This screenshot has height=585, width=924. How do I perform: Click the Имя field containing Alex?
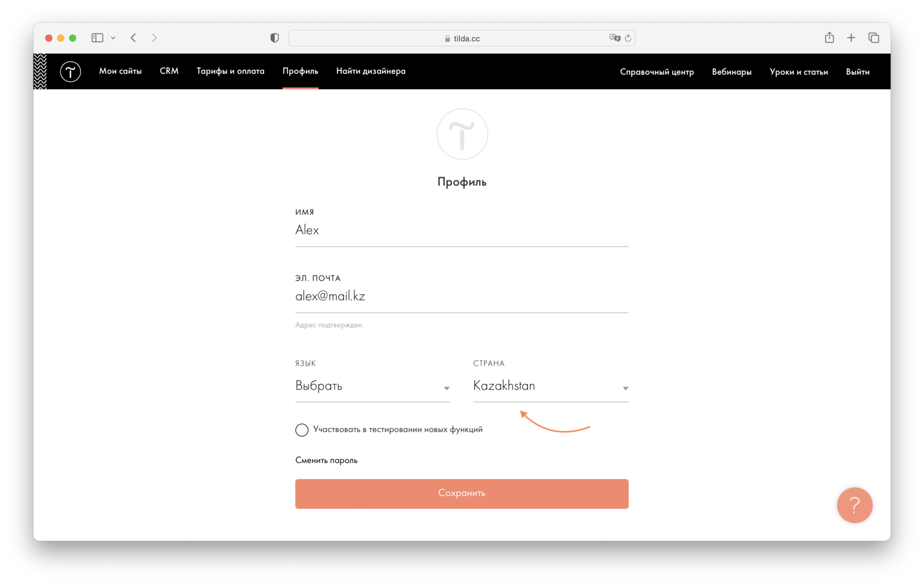tap(462, 230)
